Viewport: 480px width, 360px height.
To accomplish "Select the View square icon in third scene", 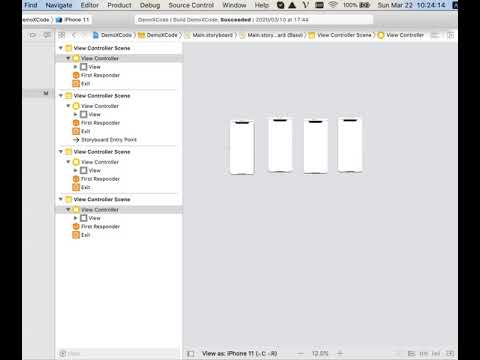I will pos(84,171).
